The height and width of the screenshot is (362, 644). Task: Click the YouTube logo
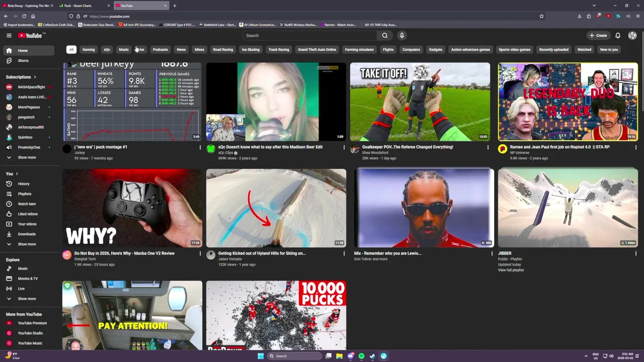pyautogui.click(x=31, y=35)
